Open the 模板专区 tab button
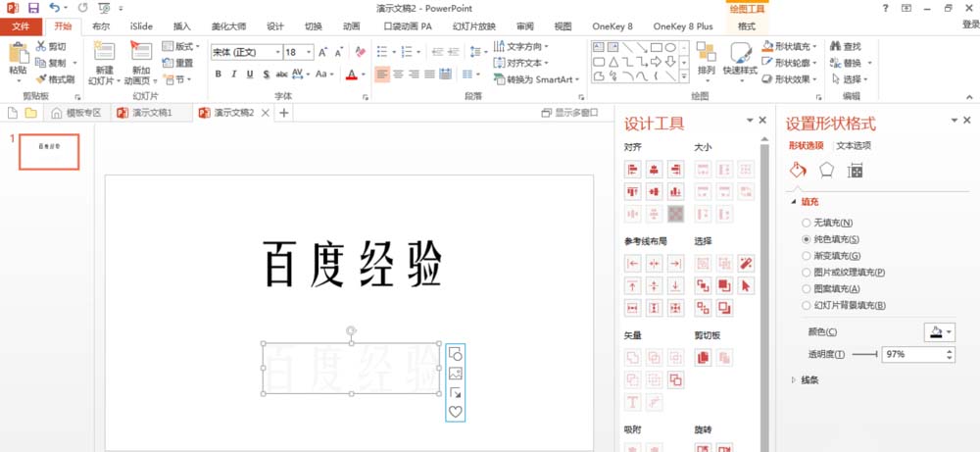Viewport: 980px width, 452px height. (x=75, y=113)
